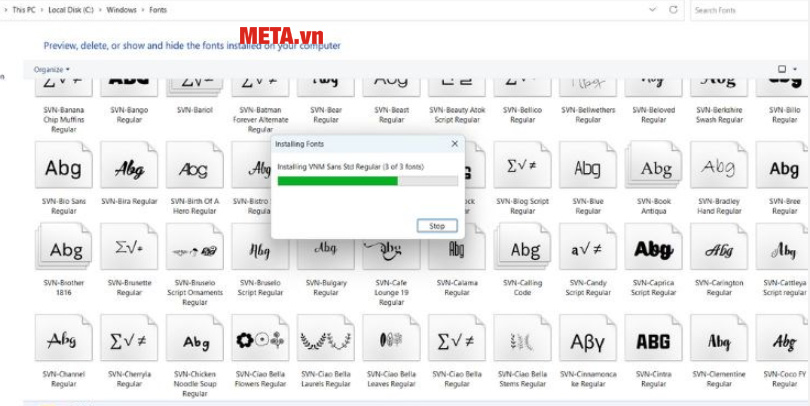Select the SVN-Ciao Bella Laurels font icon
The image size is (810, 406).
pyautogui.click(x=326, y=338)
